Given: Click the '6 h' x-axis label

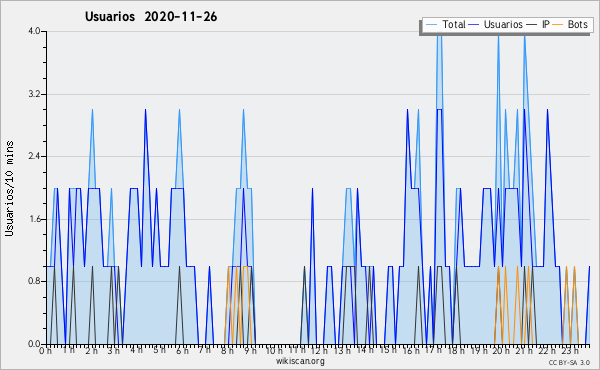Looking at the screenshot, I should [x=182, y=351].
